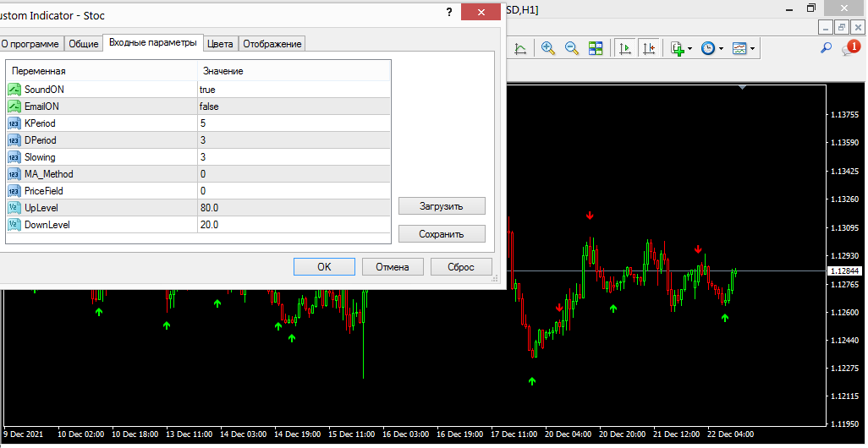868x448 pixels.
Task: Click the 20 Dec 04:00 time label
Action: tap(569, 434)
